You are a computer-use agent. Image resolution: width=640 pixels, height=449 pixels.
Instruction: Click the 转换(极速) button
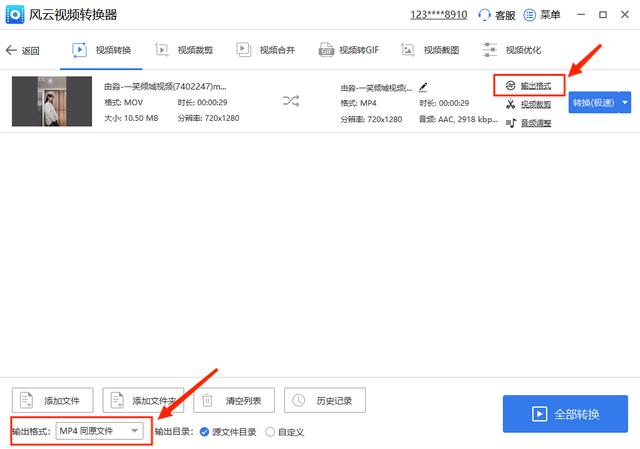tap(593, 102)
